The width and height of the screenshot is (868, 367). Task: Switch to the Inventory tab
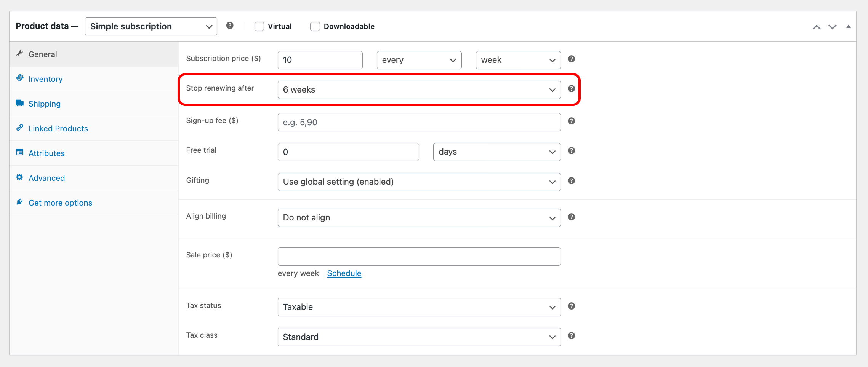pyautogui.click(x=94, y=79)
